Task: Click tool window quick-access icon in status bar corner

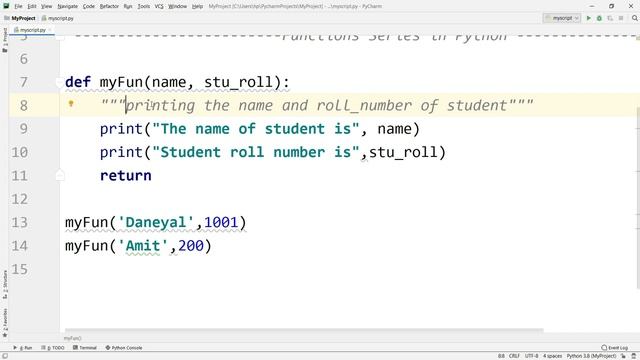Action: [x=4, y=356]
